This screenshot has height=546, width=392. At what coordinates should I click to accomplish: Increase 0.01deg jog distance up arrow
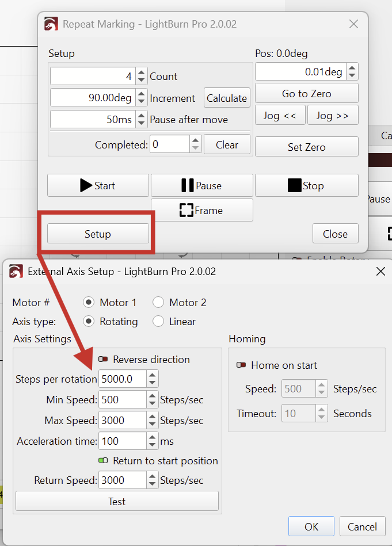pyautogui.click(x=352, y=67)
